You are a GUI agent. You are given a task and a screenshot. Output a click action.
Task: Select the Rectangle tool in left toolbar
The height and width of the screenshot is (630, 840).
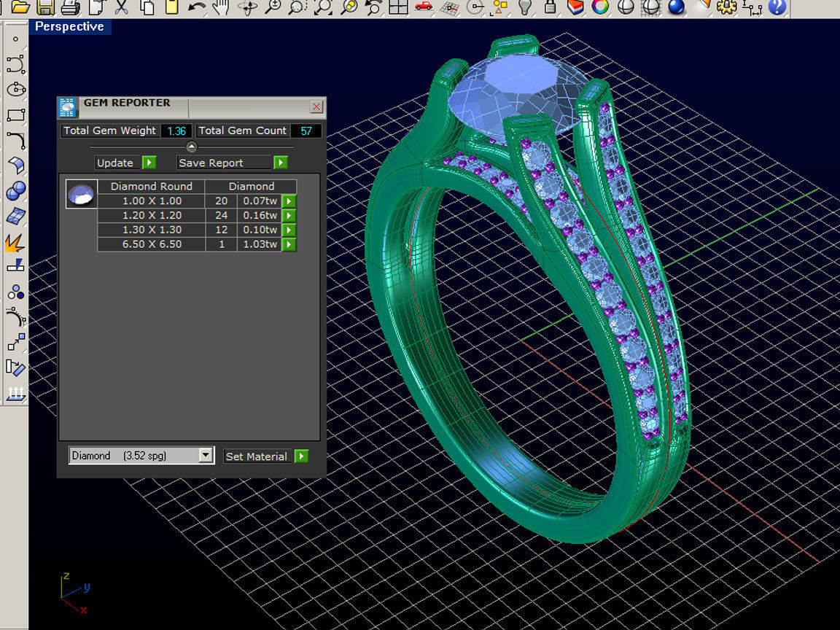pyautogui.click(x=15, y=114)
